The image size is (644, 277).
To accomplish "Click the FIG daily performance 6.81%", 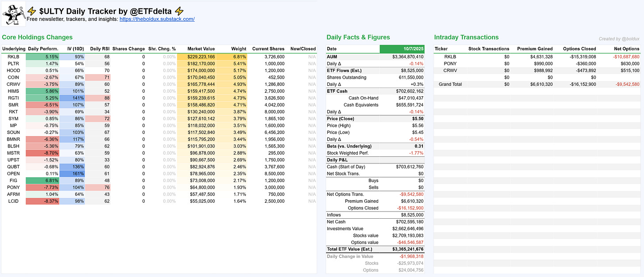I will click(42, 180).
